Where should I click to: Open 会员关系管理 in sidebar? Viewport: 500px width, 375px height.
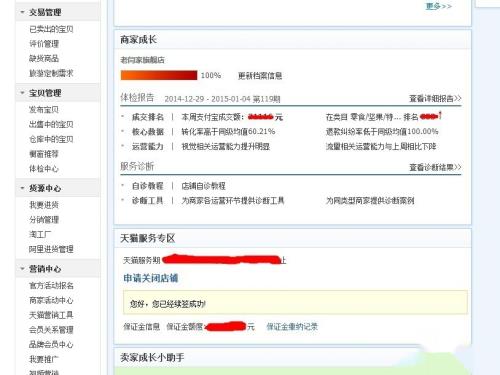[51, 330]
